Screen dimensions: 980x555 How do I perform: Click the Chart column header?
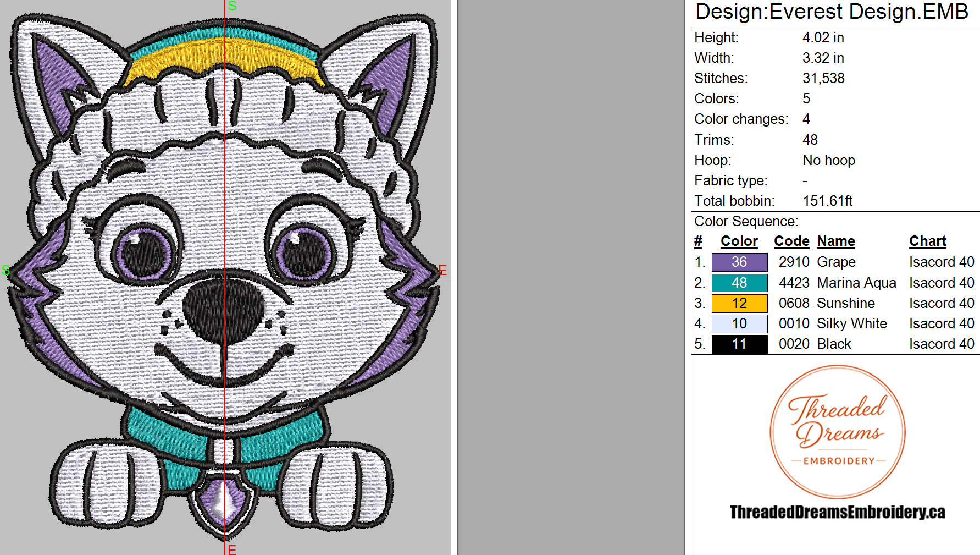click(x=928, y=241)
